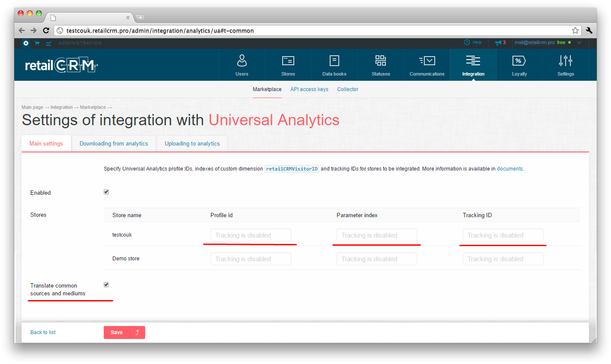
Task: Open Save button options arrow
Action: point(137,332)
